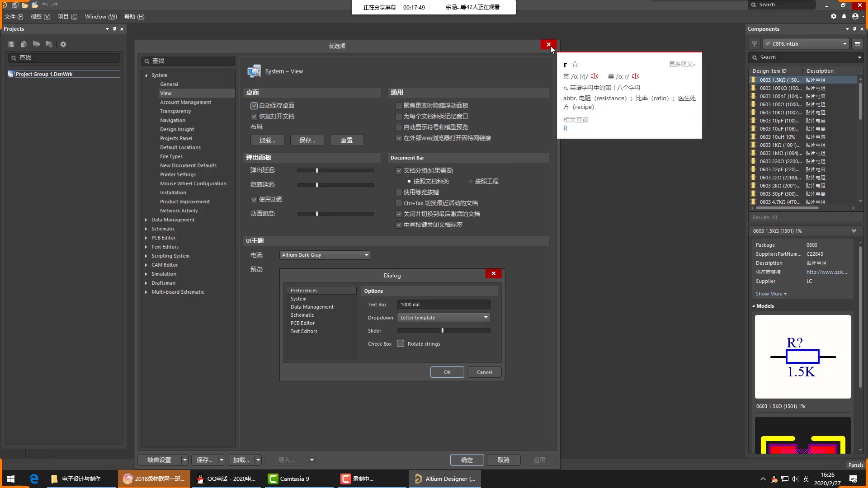Select PCB Editor menu item in Dialog
The height and width of the screenshot is (488, 868).
tap(303, 322)
